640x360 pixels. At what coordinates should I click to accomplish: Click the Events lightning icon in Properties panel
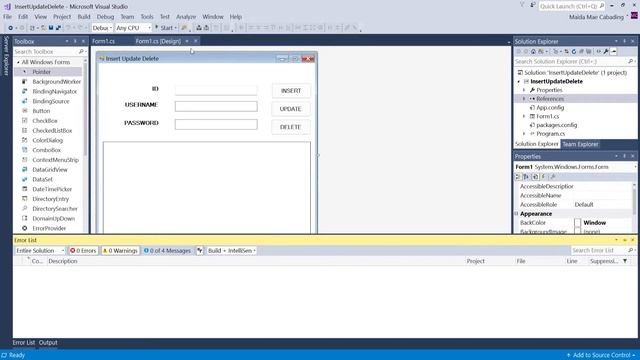click(544, 177)
